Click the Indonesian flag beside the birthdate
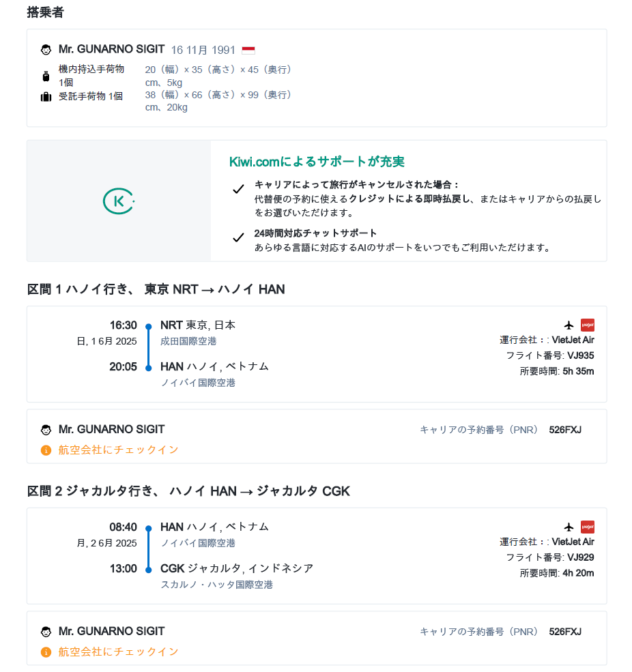632x672 pixels. [x=248, y=50]
